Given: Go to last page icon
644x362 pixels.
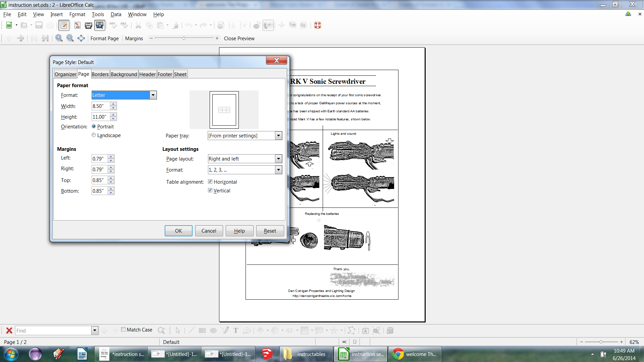Looking at the screenshot, I should tap(45, 38).
